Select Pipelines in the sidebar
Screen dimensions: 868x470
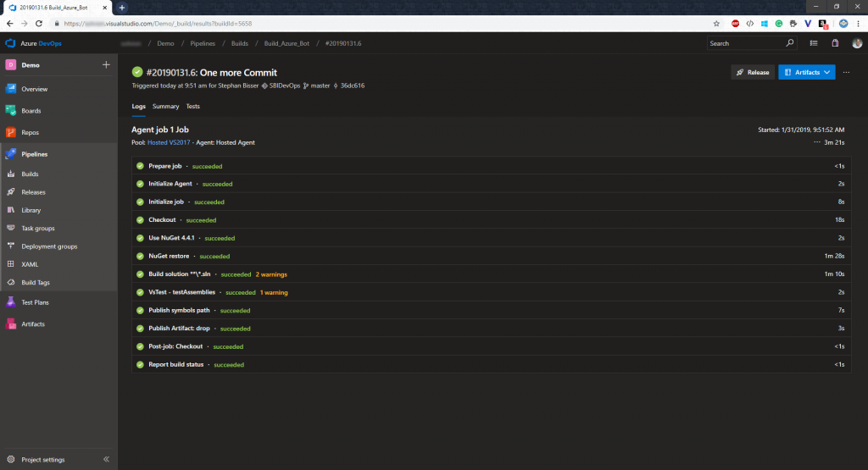(x=34, y=154)
